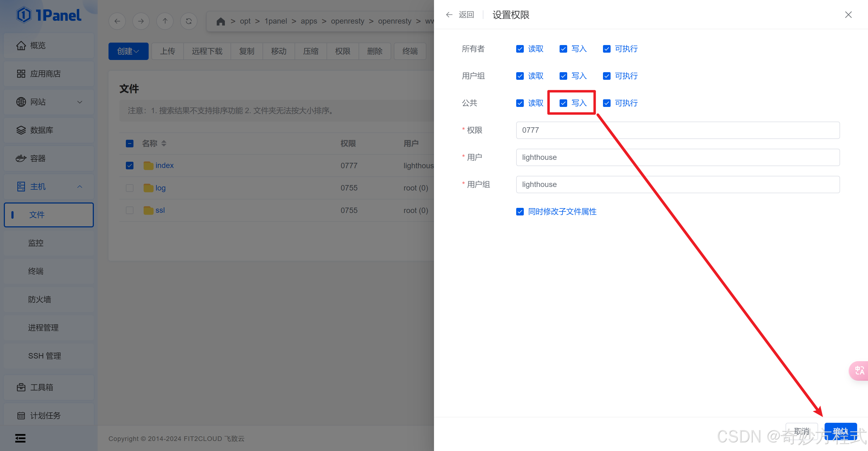Image resolution: width=868 pixels, height=451 pixels.
Task: Click 权限 field input to edit value
Action: tap(677, 130)
